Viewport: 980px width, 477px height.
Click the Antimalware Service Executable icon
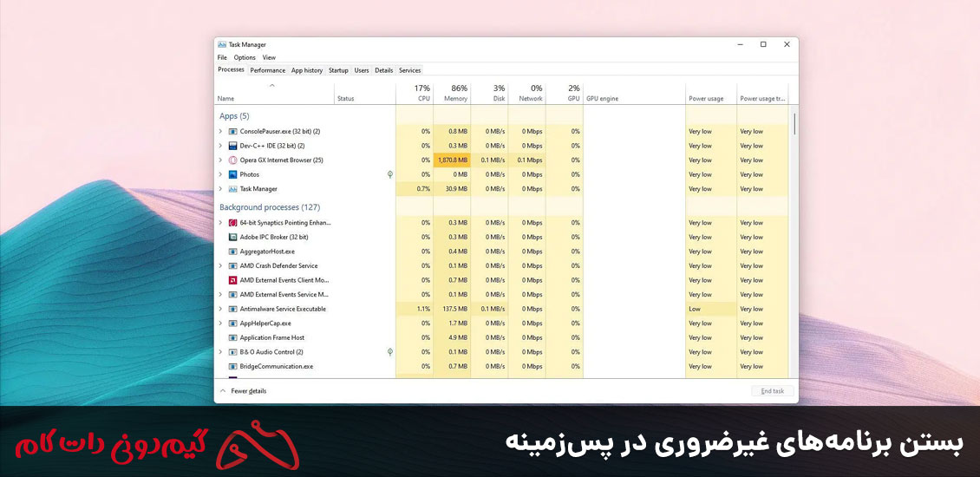pyautogui.click(x=233, y=309)
